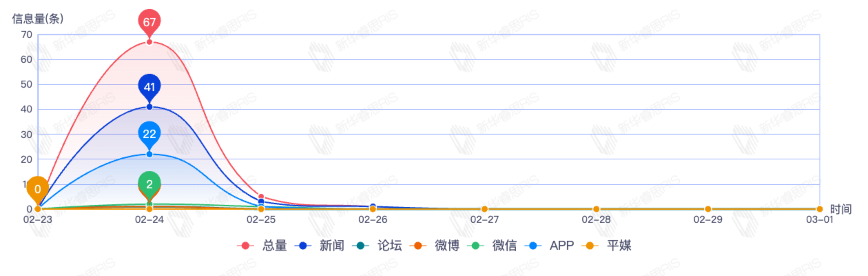Toggle the 论坛 legend entry
Screen dimensions: 868x276
click(377, 246)
